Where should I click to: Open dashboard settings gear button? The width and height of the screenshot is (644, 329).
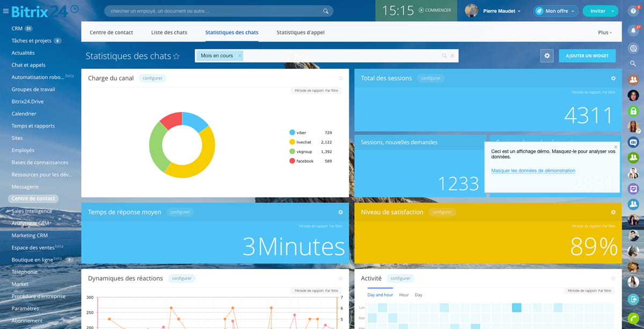pos(547,56)
